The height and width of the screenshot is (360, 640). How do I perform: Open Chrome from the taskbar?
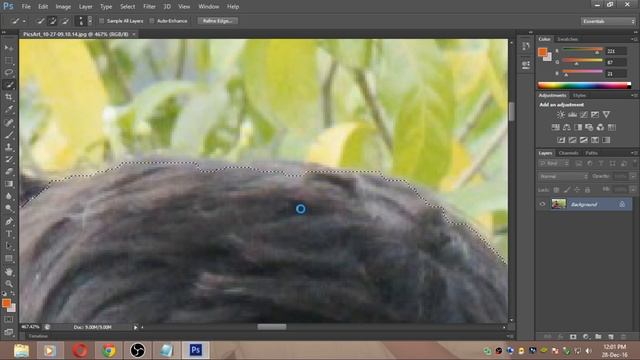[x=109, y=350]
